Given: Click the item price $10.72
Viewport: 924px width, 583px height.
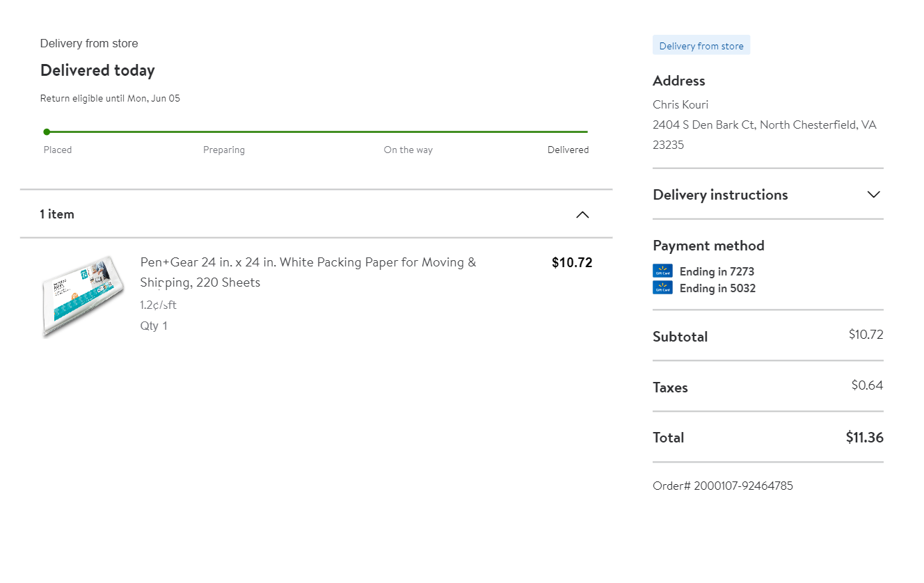Looking at the screenshot, I should click(x=572, y=262).
